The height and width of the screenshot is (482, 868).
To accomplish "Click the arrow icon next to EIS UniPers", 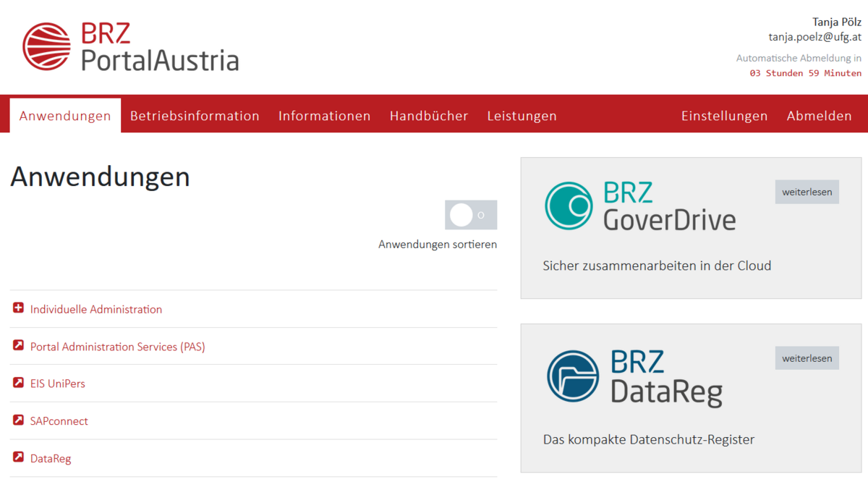I will 19,383.
